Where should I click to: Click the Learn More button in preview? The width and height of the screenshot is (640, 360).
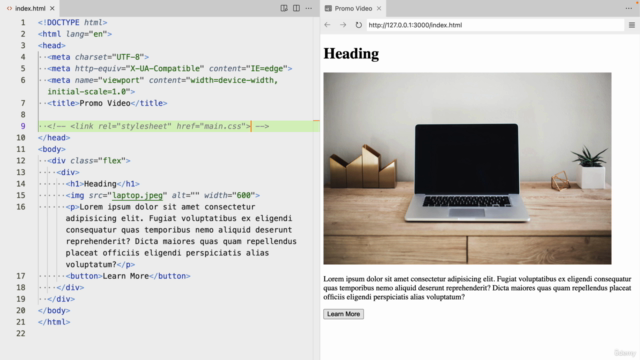point(343,314)
